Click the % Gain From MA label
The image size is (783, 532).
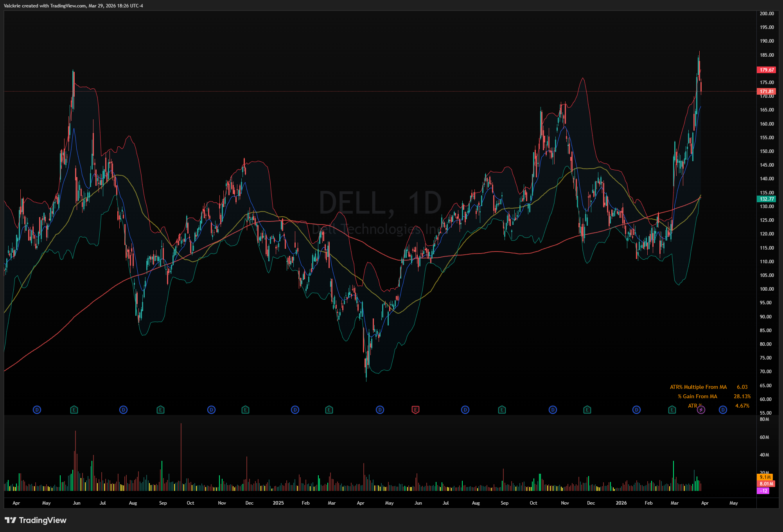pyautogui.click(x=697, y=396)
